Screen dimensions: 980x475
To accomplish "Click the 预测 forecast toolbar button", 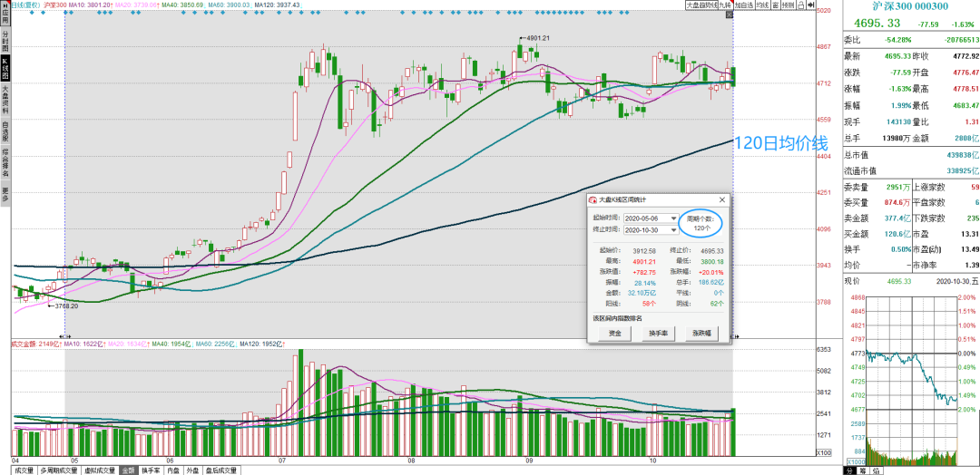I will click(789, 5).
